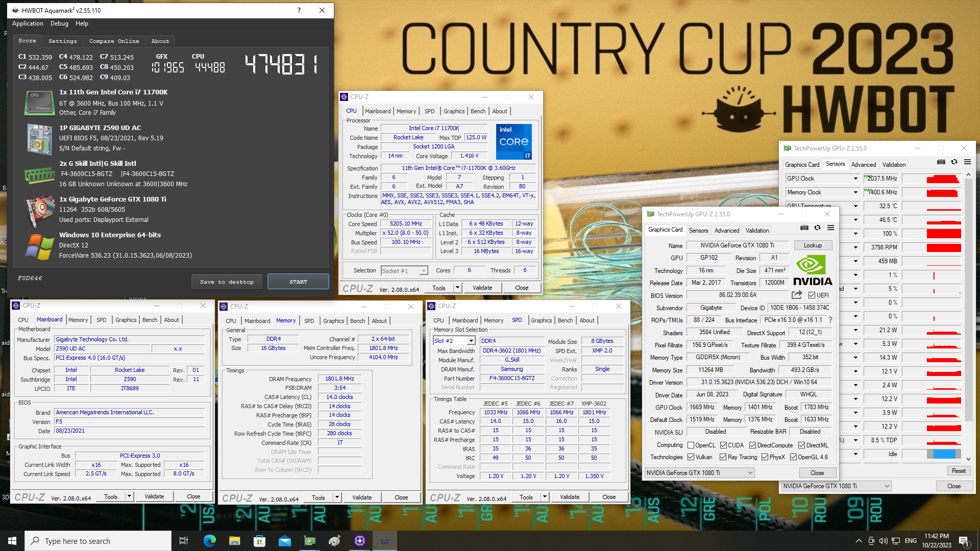Image resolution: width=980 pixels, height=551 pixels.
Task: Click the PCIe bus interface question mark
Action: [x=830, y=320]
